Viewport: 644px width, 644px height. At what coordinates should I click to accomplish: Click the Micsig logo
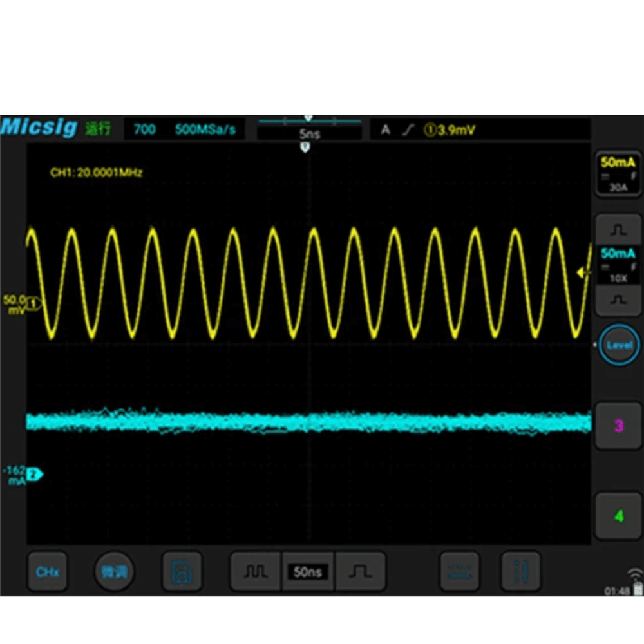[x=40, y=128]
